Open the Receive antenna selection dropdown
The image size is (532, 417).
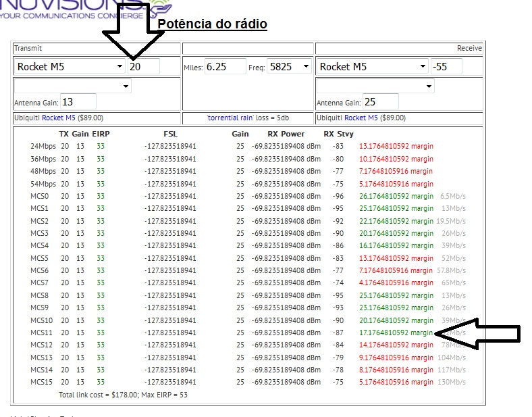(375, 86)
